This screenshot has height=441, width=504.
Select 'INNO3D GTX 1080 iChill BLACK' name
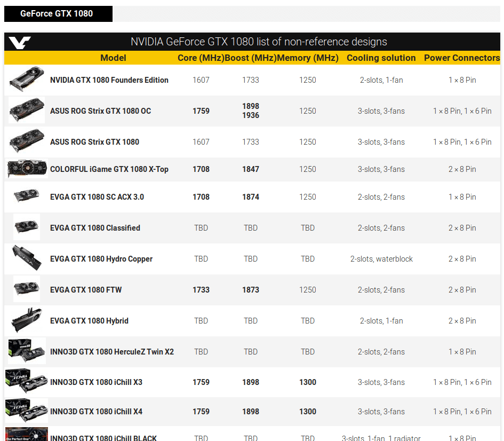[103, 438]
